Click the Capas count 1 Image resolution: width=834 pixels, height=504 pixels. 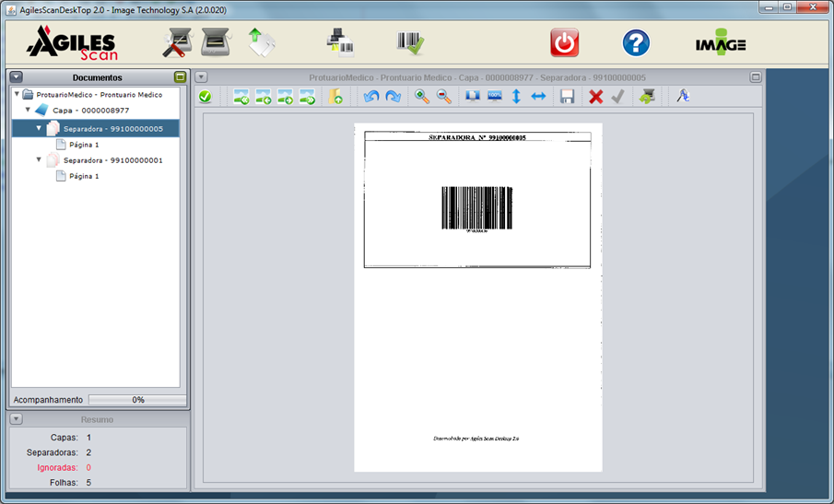(x=88, y=438)
